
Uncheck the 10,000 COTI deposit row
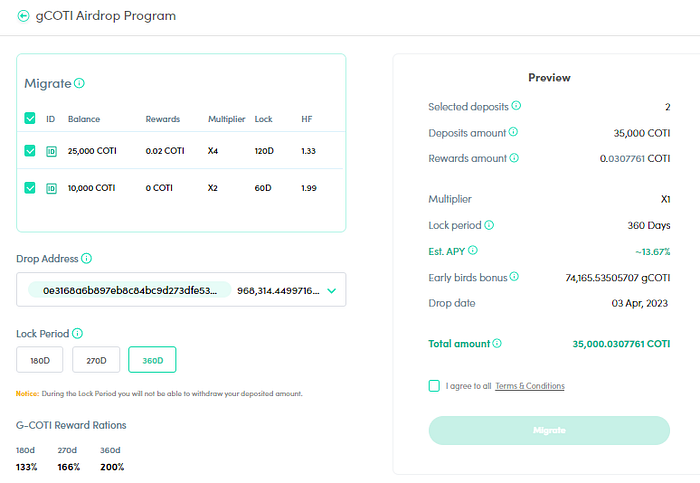click(x=30, y=188)
